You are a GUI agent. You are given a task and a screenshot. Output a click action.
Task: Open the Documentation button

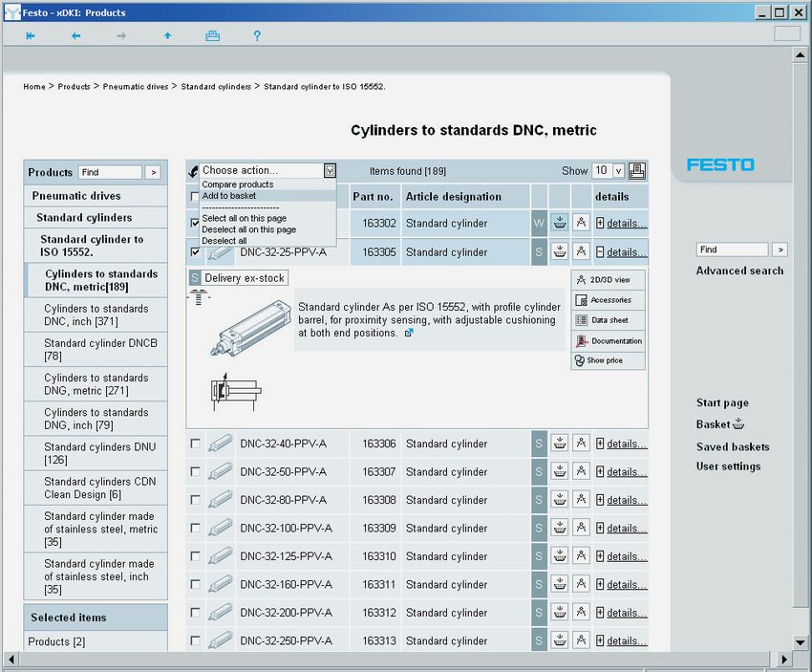[x=609, y=341]
